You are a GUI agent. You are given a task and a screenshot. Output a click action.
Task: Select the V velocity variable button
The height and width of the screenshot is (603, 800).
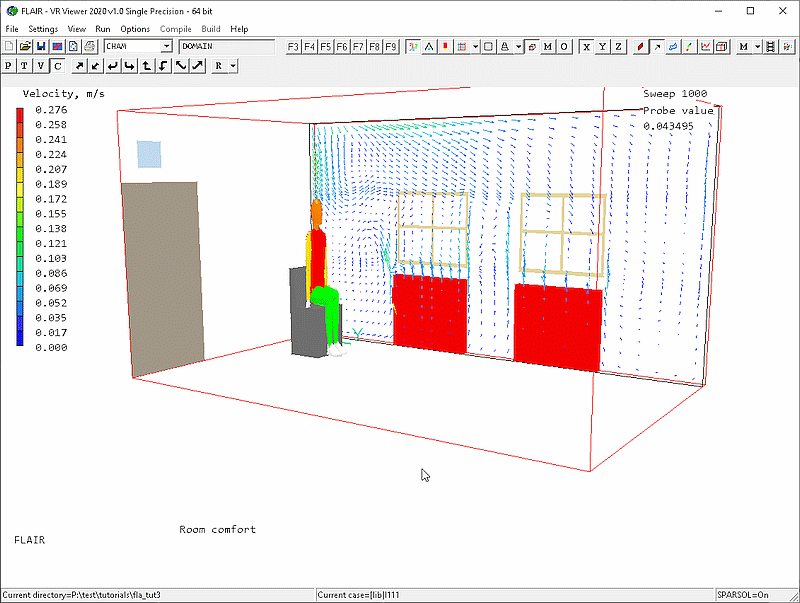(x=41, y=66)
